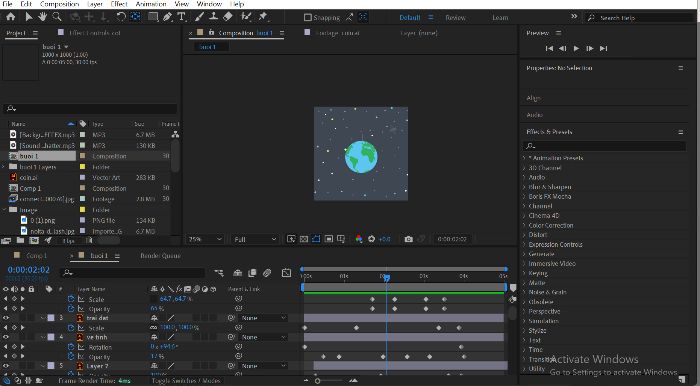Toggle the shy layers icon in timeline
Viewport: 700px width, 386px height.
pos(238,273)
